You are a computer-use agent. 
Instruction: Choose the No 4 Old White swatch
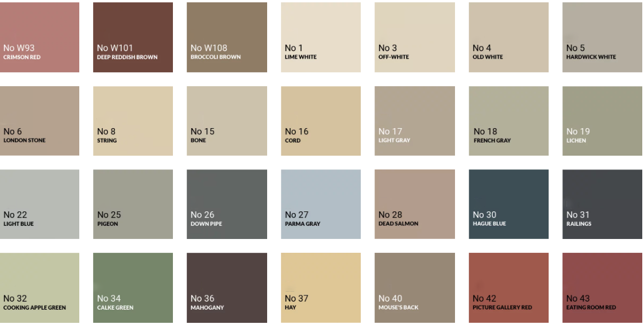[x=508, y=37]
